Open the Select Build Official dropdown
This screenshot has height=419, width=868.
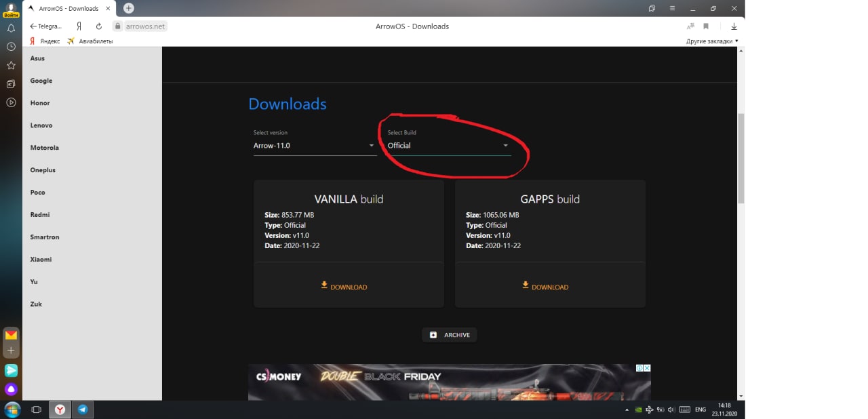[x=449, y=145]
